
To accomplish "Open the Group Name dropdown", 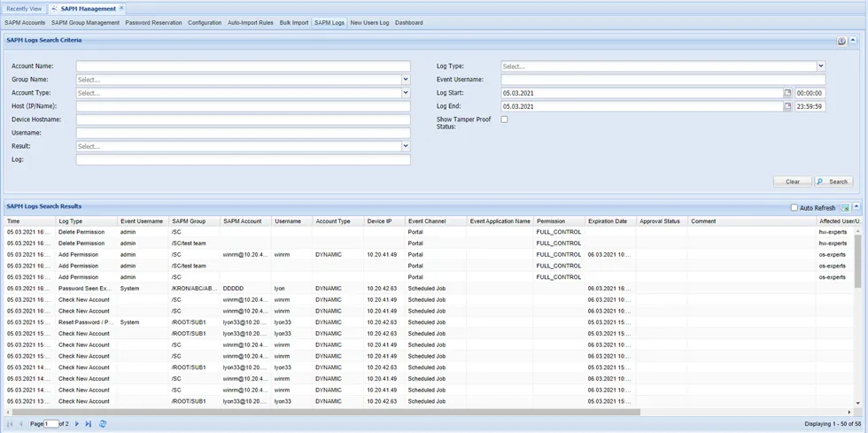I will point(406,80).
